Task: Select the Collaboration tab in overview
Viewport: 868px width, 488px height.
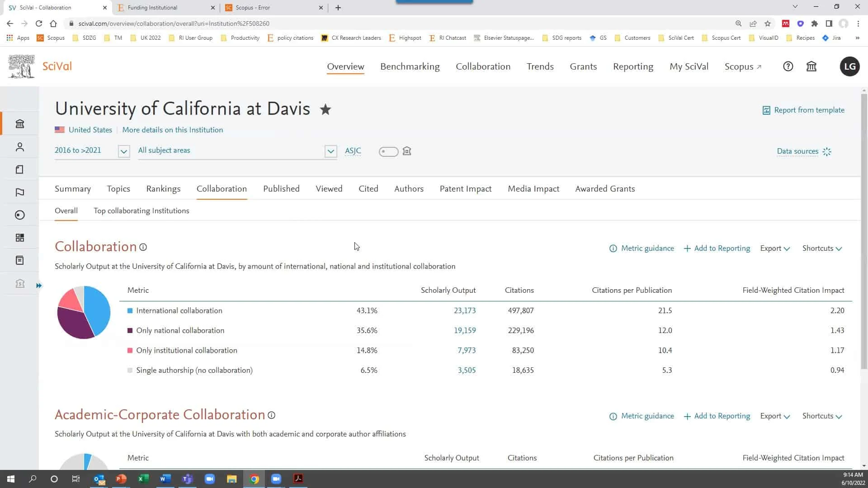Action: (x=221, y=189)
